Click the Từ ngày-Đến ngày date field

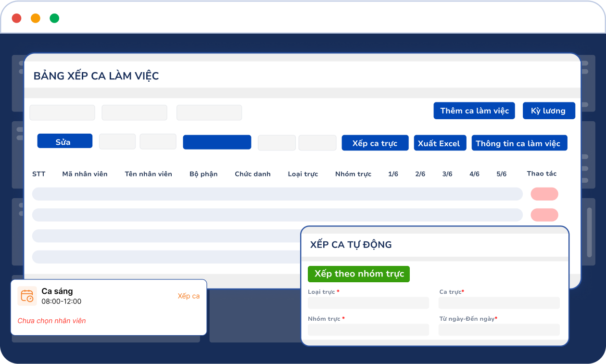[499, 330]
